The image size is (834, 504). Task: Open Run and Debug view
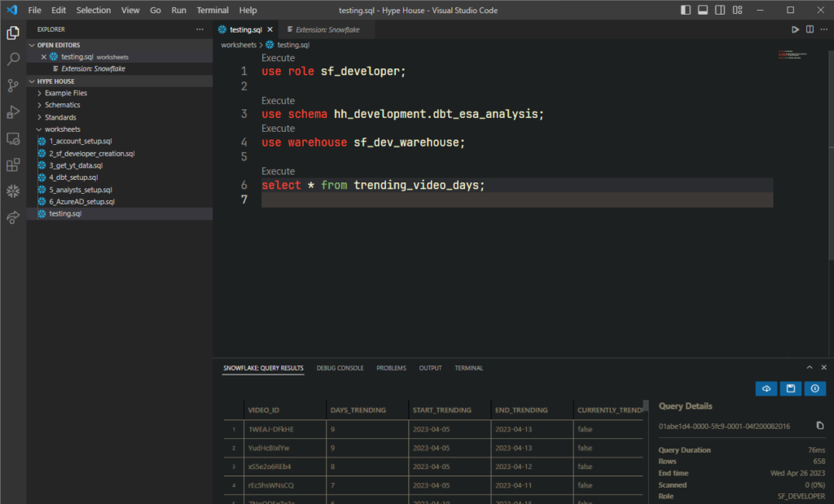(x=13, y=112)
